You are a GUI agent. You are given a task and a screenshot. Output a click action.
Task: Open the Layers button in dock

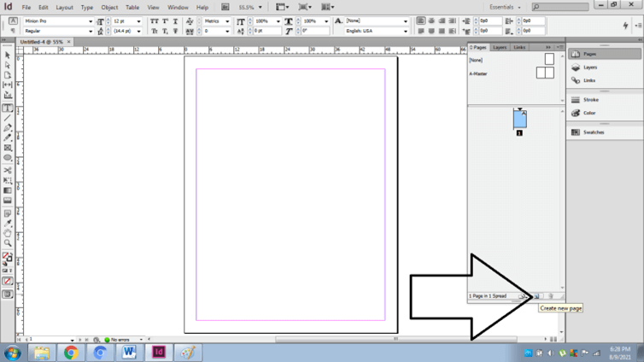(604, 67)
